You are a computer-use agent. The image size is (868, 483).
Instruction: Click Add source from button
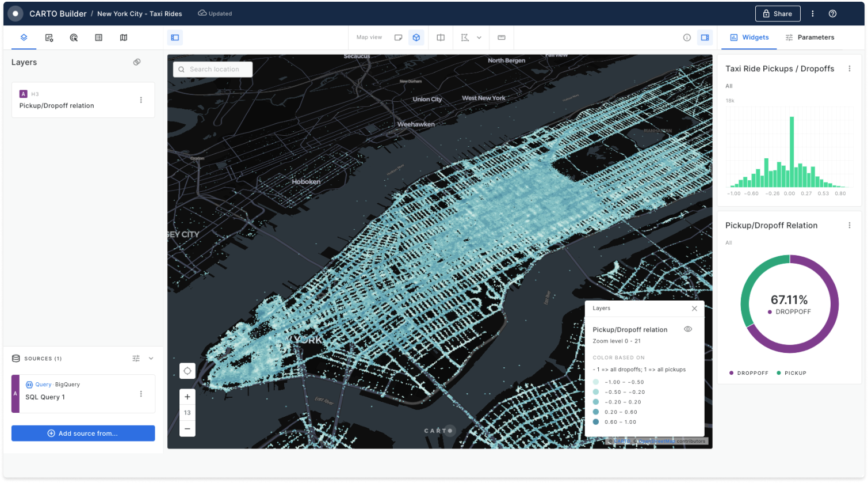click(83, 433)
